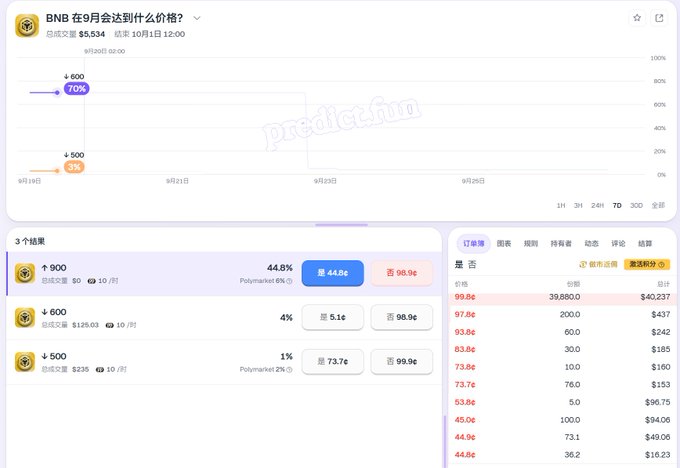Click the 44.9¢ order book price
This screenshot has width=680, height=468.
click(464, 437)
